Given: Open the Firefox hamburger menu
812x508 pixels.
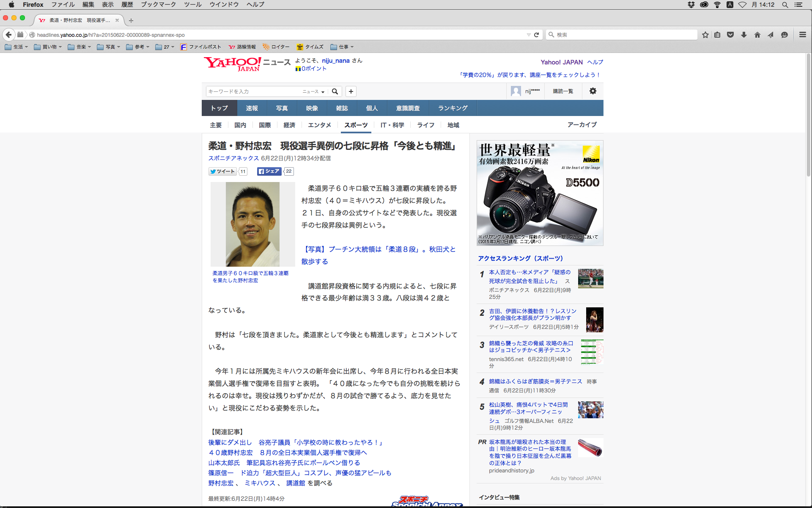Looking at the screenshot, I should [802, 35].
